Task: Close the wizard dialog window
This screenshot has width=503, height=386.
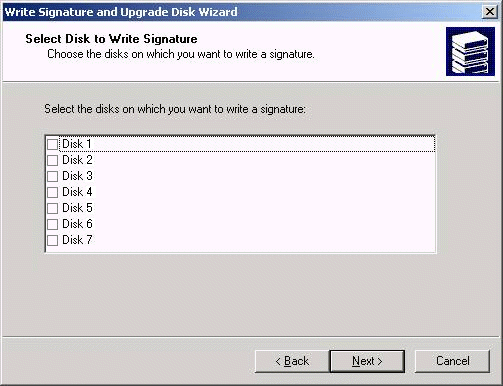Action: click(490, 12)
